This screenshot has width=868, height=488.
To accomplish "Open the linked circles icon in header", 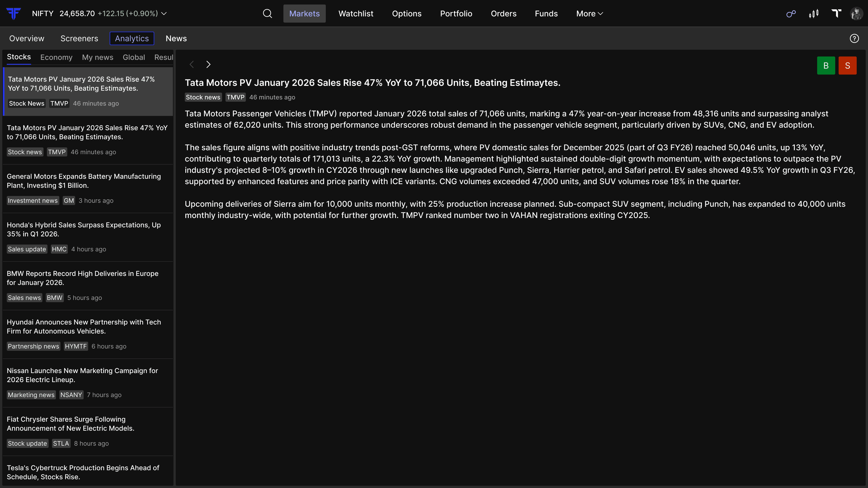I will 791,14.
